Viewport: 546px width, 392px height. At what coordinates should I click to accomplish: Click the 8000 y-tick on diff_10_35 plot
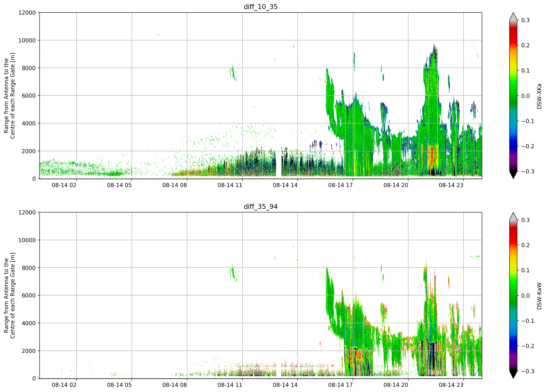coord(29,68)
